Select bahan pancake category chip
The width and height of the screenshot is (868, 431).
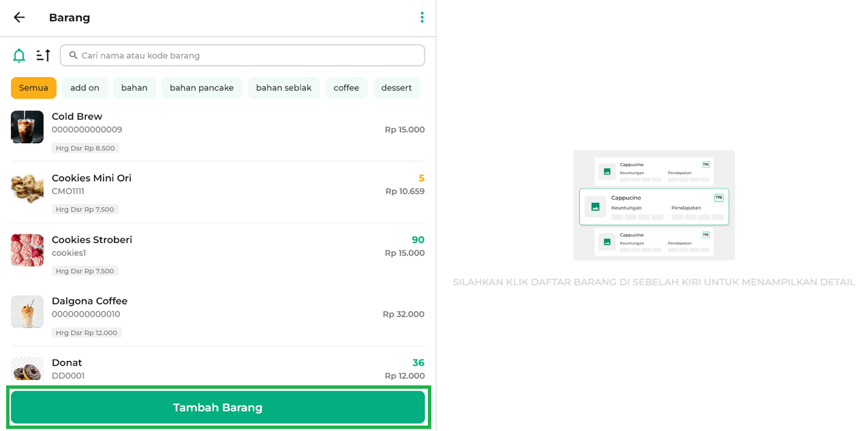point(202,88)
